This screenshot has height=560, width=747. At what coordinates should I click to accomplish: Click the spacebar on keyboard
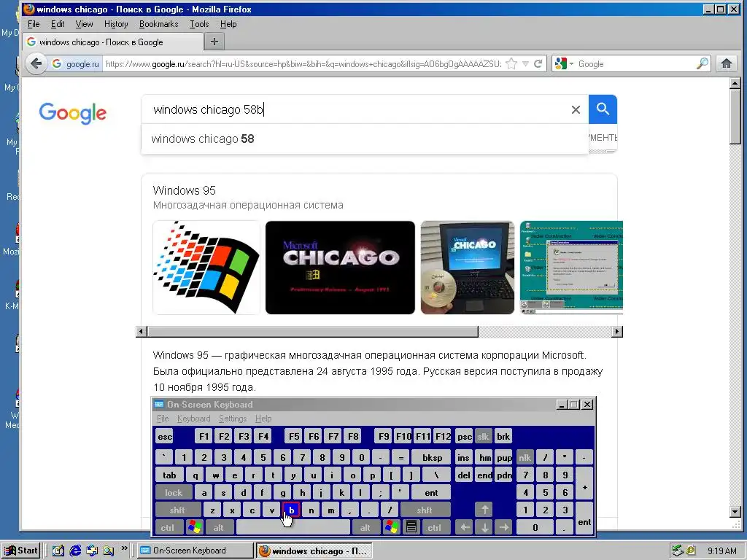click(x=293, y=527)
